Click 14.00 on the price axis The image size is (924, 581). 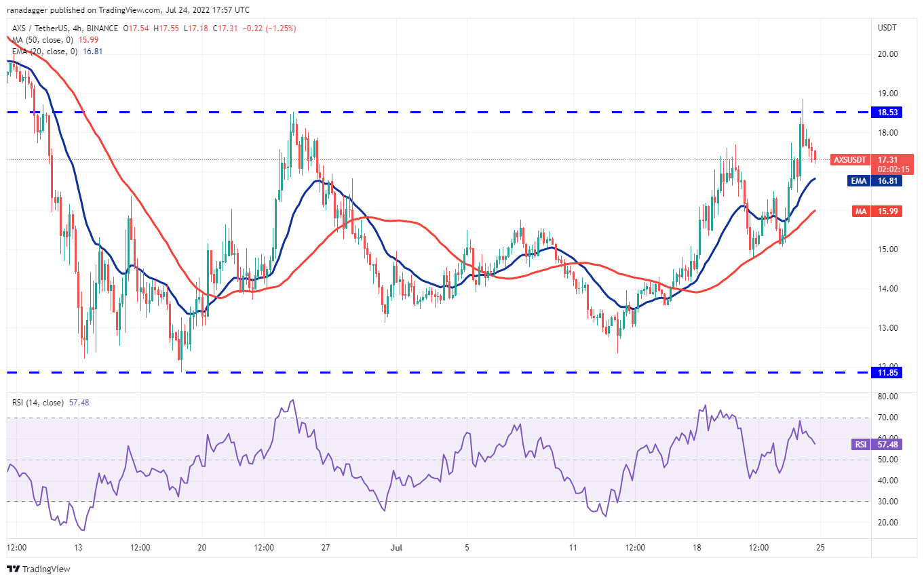coord(887,289)
